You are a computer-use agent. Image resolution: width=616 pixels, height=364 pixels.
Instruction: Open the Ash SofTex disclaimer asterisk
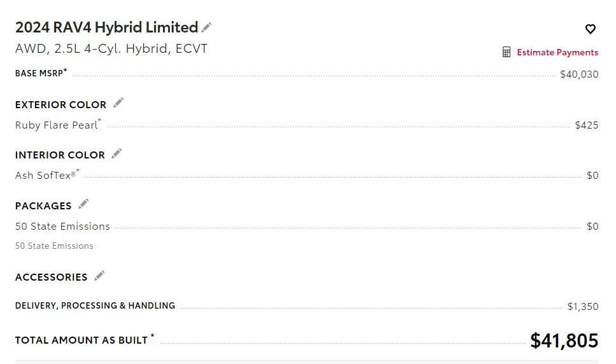78,171
